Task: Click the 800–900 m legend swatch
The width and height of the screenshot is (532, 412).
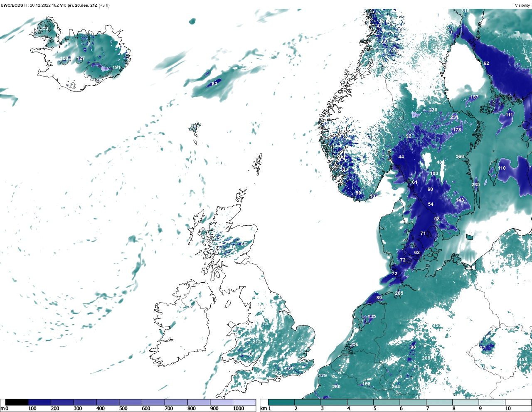Action: (199, 402)
